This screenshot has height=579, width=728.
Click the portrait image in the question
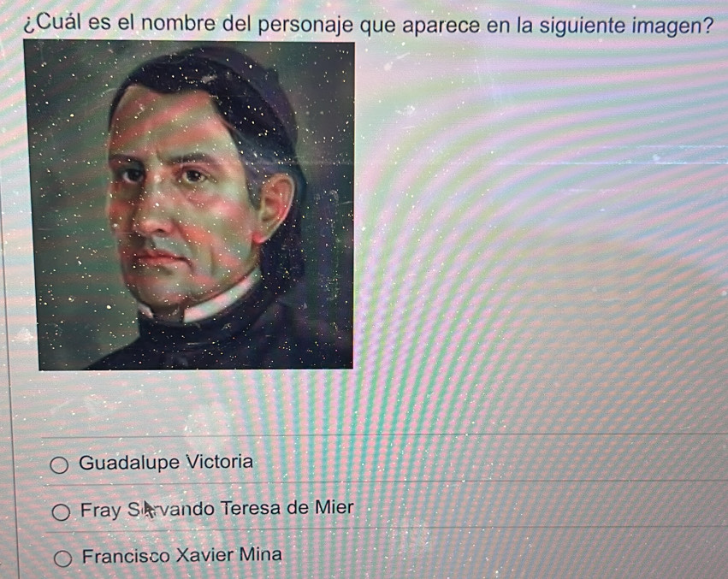click(189, 204)
